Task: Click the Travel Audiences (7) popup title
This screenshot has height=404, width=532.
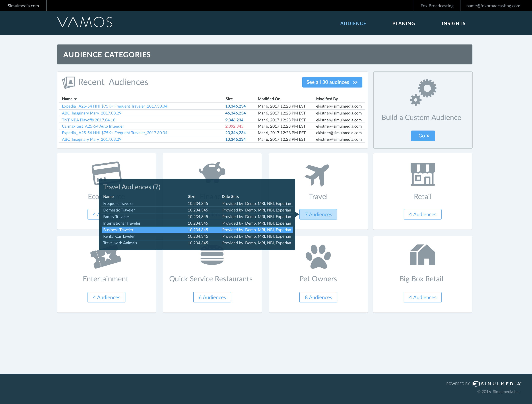Action: click(132, 187)
